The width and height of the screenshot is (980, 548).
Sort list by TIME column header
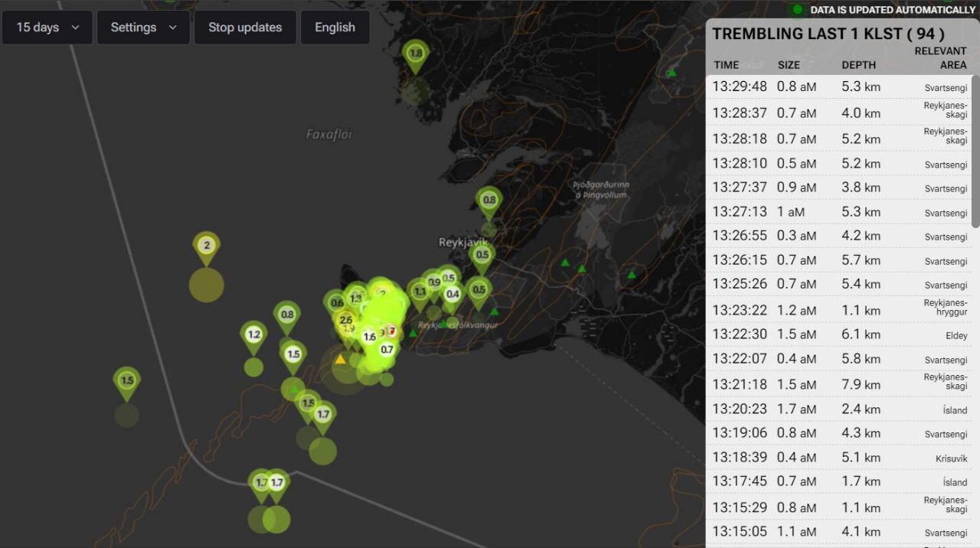pyautogui.click(x=727, y=65)
